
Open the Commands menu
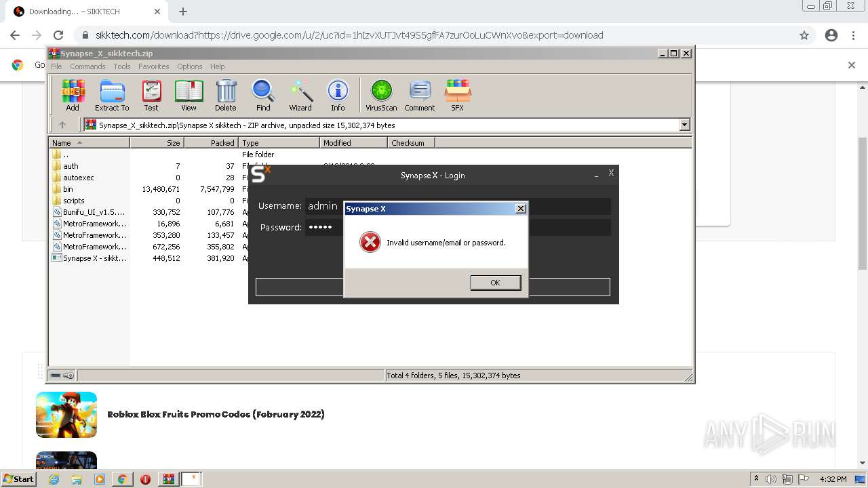87,66
